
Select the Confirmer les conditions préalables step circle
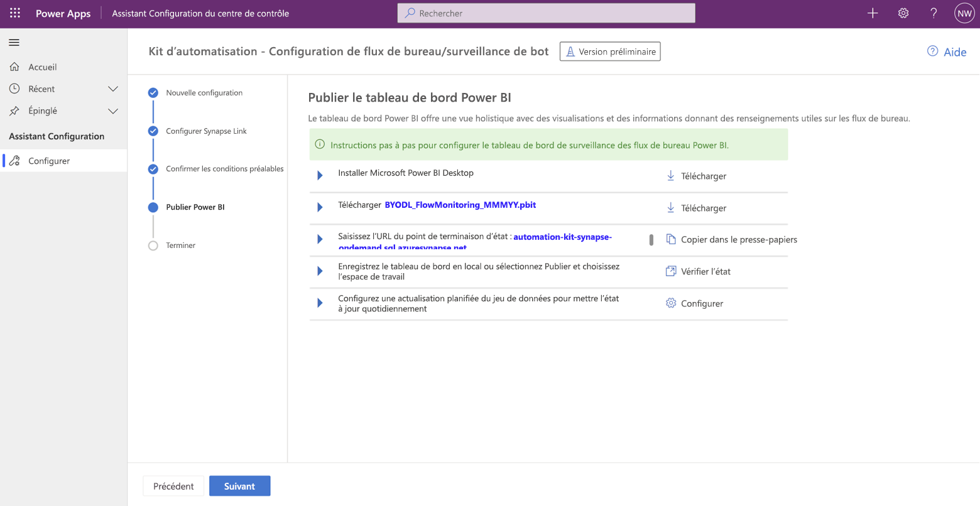153,170
